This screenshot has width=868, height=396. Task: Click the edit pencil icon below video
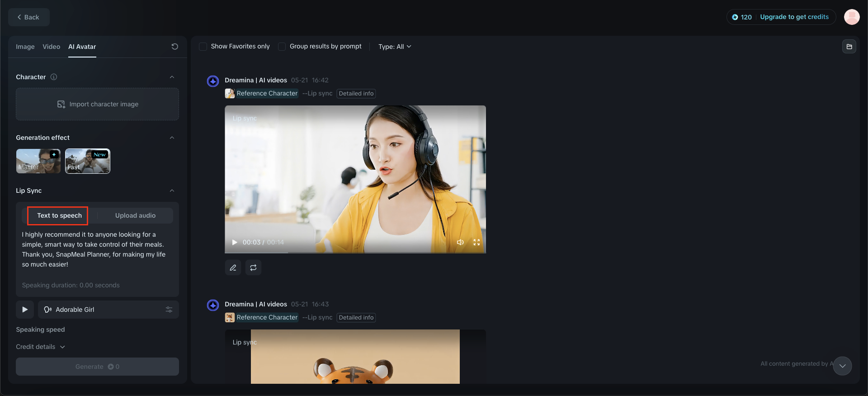tap(233, 267)
